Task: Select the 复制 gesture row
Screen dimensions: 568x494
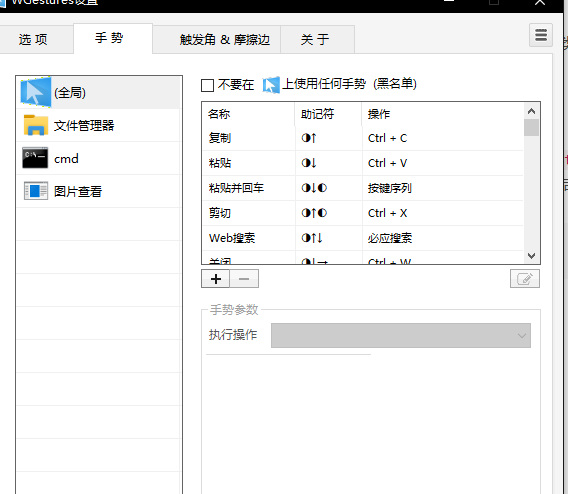Action: [x=363, y=138]
